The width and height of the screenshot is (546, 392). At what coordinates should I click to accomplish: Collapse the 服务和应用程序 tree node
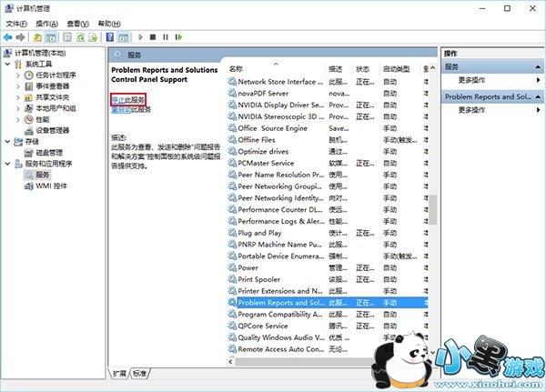[8, 164]
